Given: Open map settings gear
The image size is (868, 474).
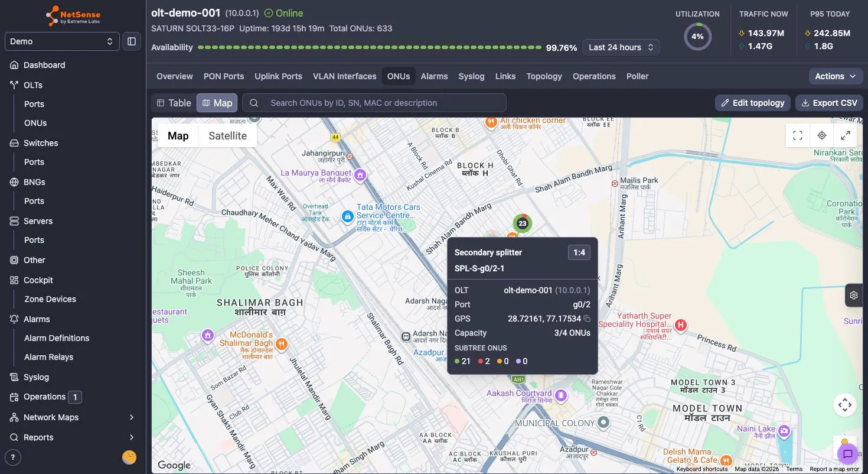Looking at the screenshot, I should [x=854, y=295].
